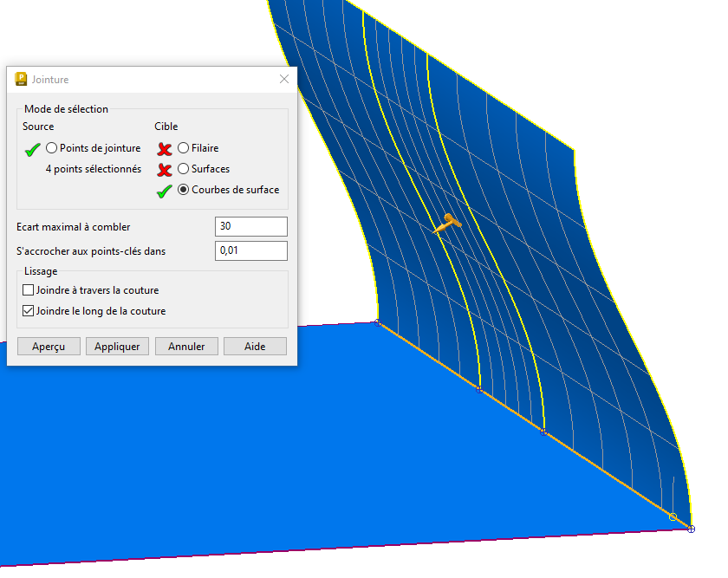The width and height of the screenshot is (728, 578).
Task: Open help with the Aide button
Action: coord(255,347)
